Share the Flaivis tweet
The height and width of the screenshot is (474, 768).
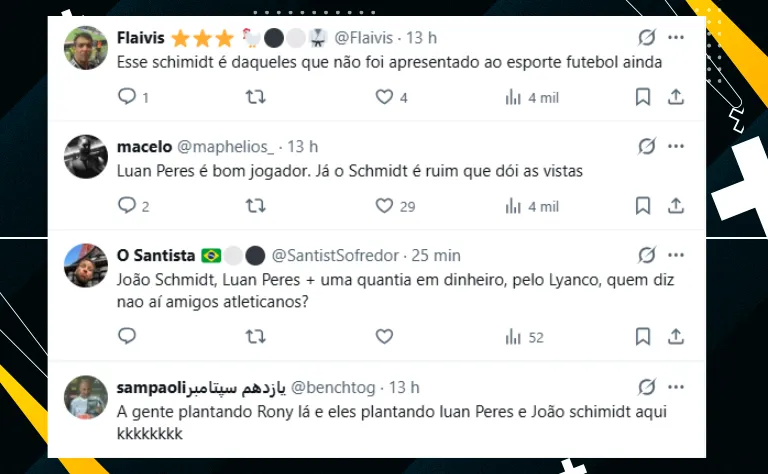[x=676, y=97]
